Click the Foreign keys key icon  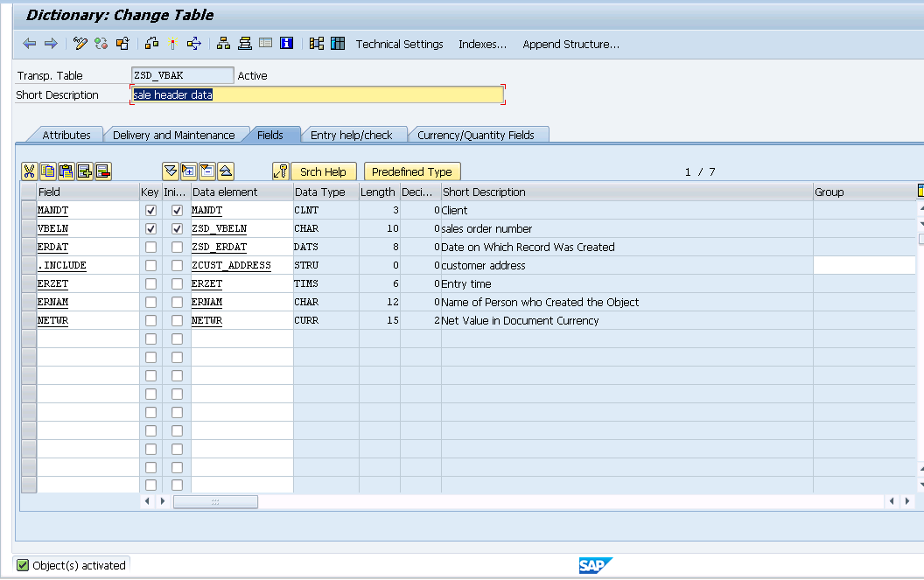point(281,171)
